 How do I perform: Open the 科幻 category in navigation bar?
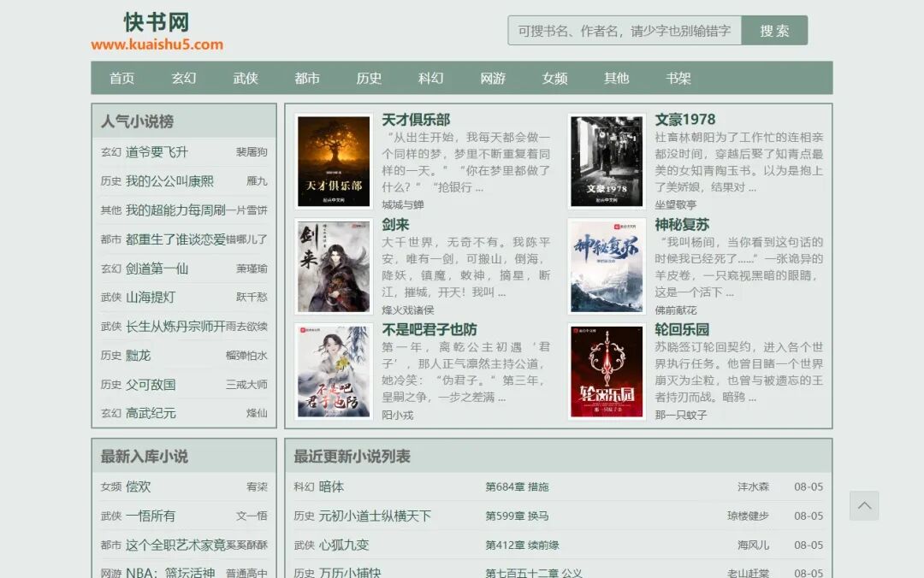coord(430,79)
